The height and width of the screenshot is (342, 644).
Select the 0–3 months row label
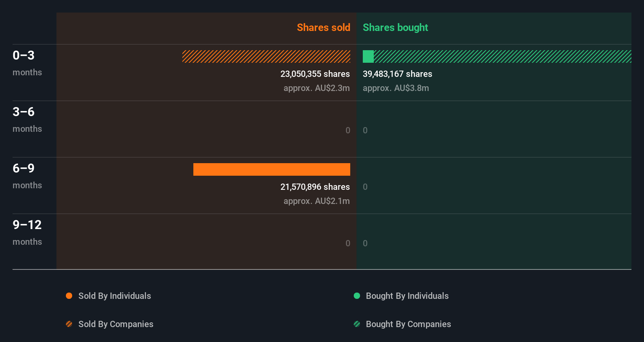27,63
